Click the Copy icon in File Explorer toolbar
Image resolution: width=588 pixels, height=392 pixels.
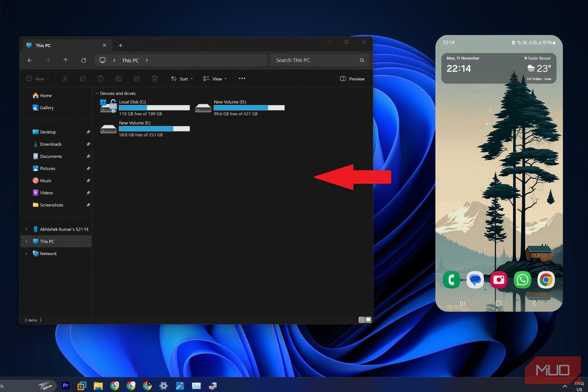point(83,78)
